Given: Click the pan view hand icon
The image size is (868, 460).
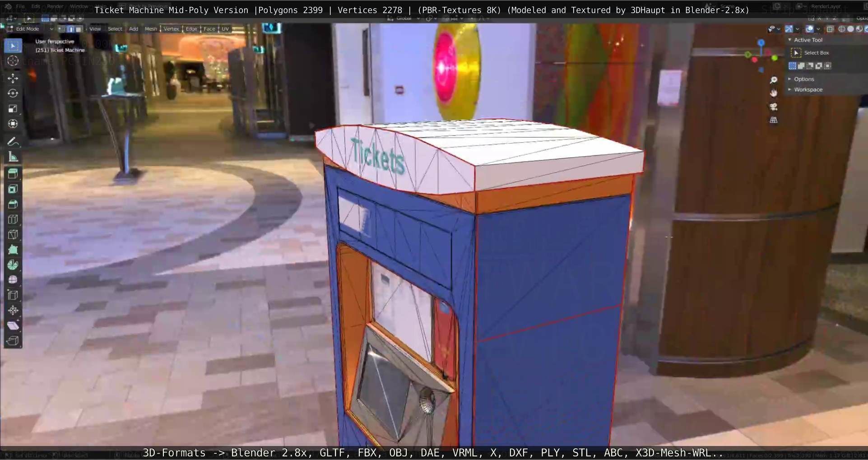Looking at the screenshot, I should [x=774, y=93].
